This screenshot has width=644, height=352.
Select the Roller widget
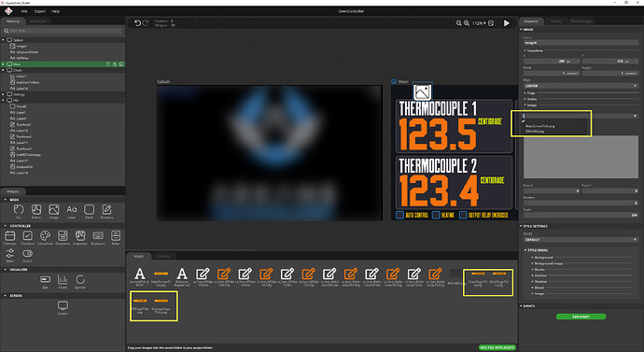pos(116,237)
